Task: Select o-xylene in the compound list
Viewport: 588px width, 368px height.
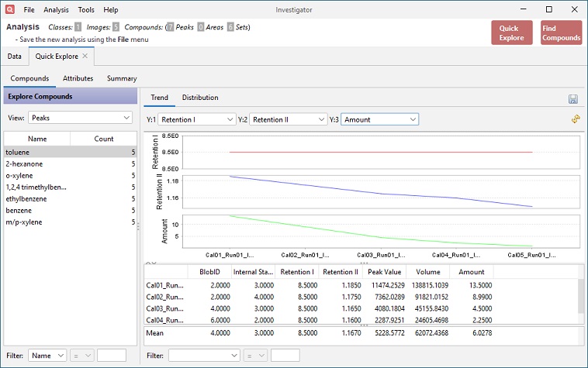Action: pos(70,175)
